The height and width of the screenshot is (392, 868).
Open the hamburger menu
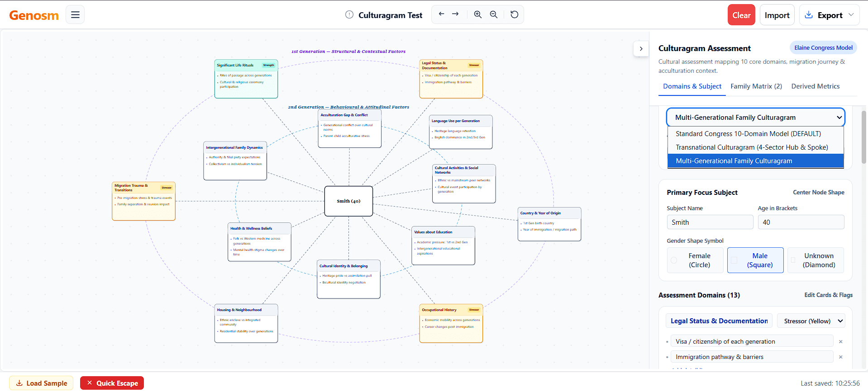pos(75,14)
